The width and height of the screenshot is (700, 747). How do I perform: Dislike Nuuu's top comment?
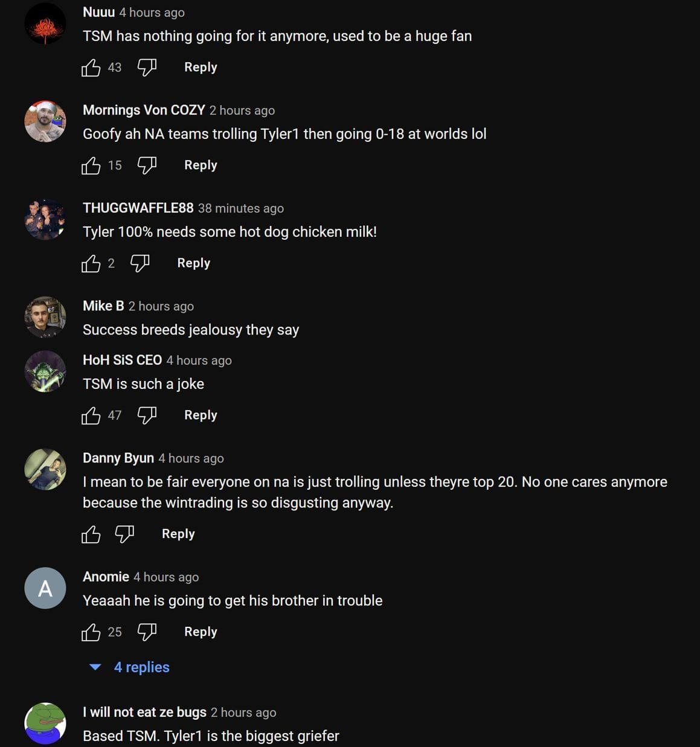point(146,67)
